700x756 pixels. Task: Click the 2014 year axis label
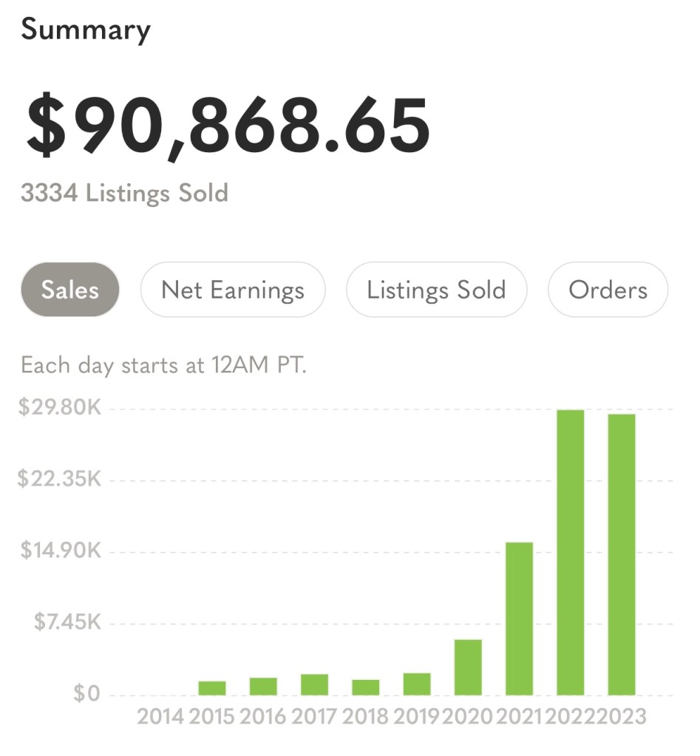(x=160, y=717)
